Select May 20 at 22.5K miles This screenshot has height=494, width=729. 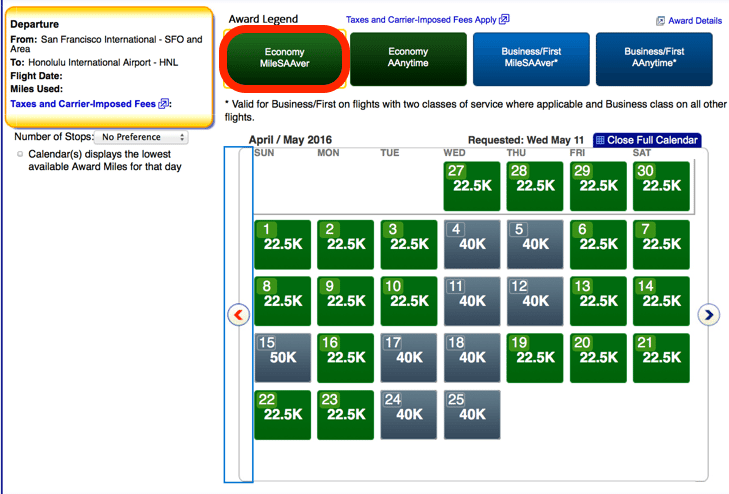click(x=598, y=358)
